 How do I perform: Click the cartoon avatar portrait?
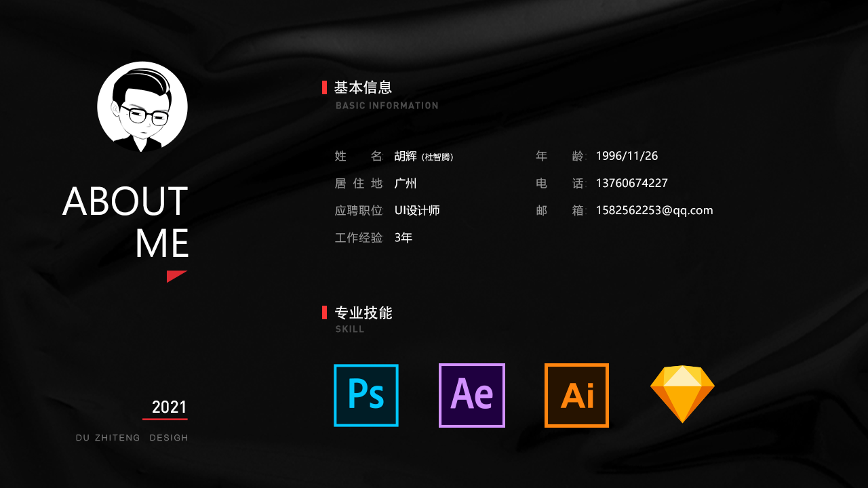[x=142, y=106]
